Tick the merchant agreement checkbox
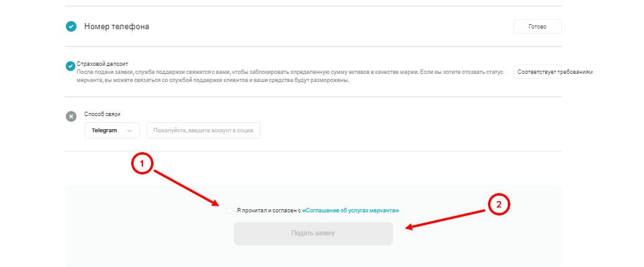The image size is (644, 267). point(229,210)
